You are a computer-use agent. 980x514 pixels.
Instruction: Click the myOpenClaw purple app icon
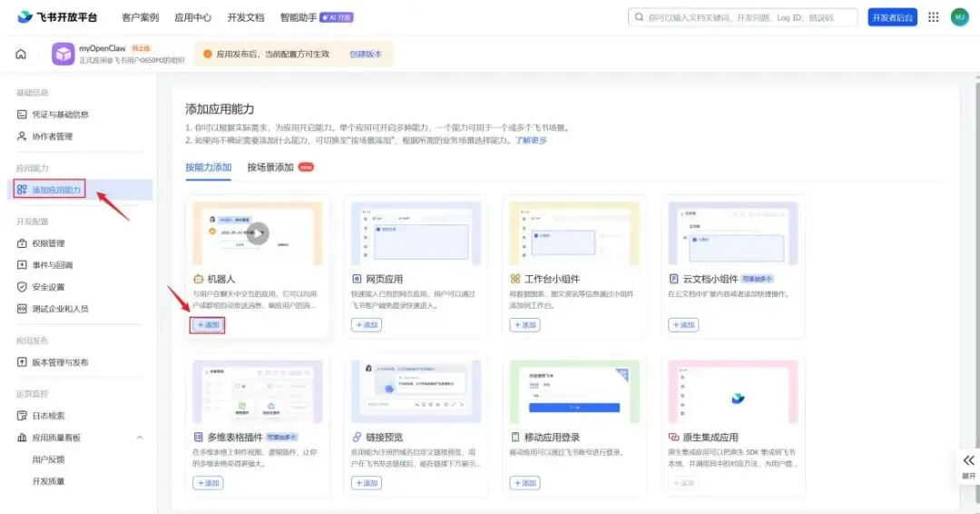63,54
